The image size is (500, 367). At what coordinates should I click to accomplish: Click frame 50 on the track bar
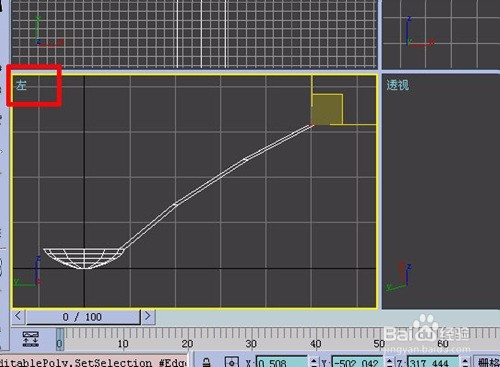click(379, 343)
